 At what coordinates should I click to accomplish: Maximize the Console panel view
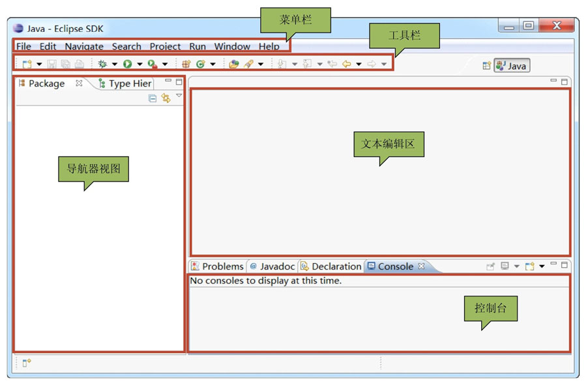[x=565, y=265]
